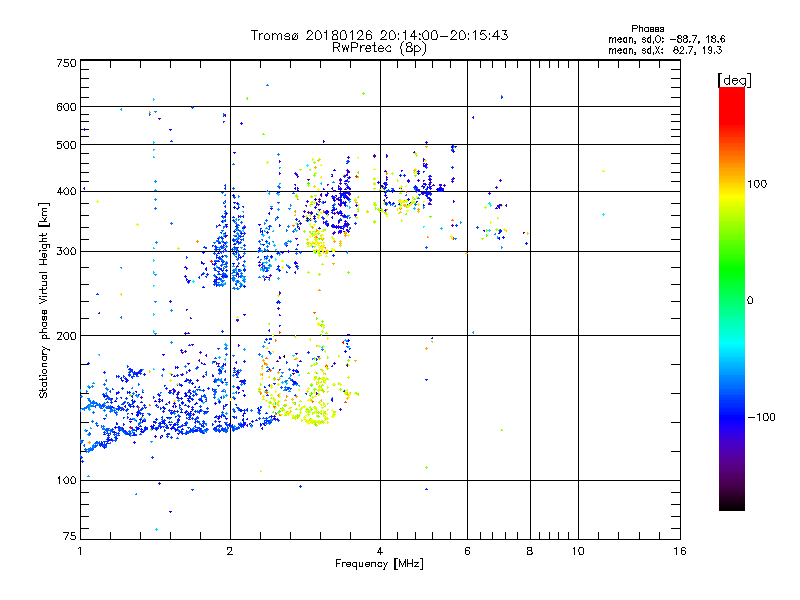Click the '[deg]' colorbar unit label

(x=734, y=80)
